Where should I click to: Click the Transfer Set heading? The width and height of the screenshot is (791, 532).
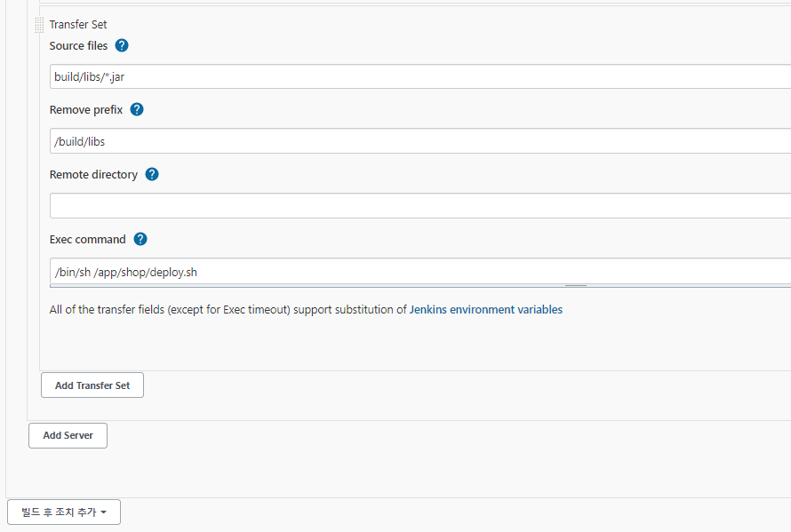[78, 25]
